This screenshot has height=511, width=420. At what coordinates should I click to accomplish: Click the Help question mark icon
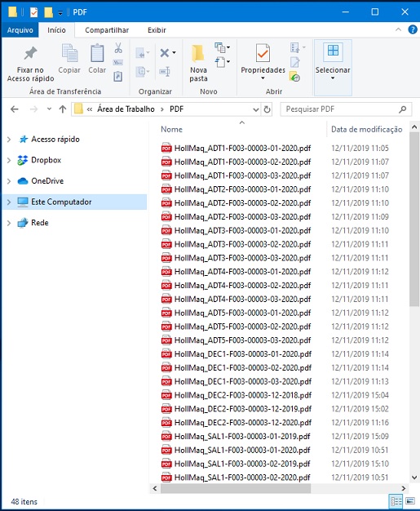pos(413,30)
